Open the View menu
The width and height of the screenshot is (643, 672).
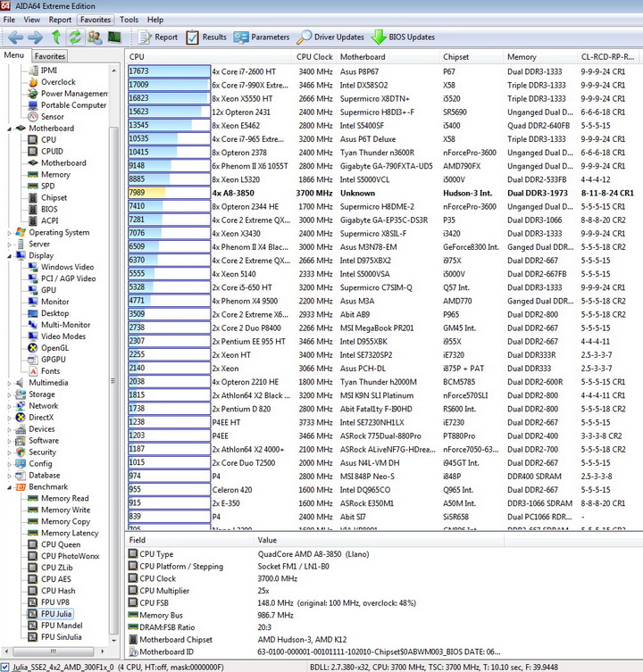tap(32, 20)
